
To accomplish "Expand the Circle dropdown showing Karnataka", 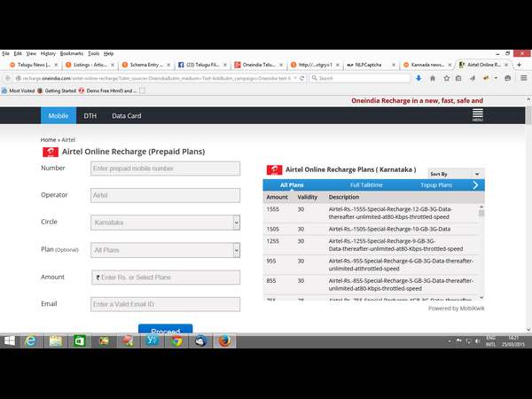I will [236, 223].
